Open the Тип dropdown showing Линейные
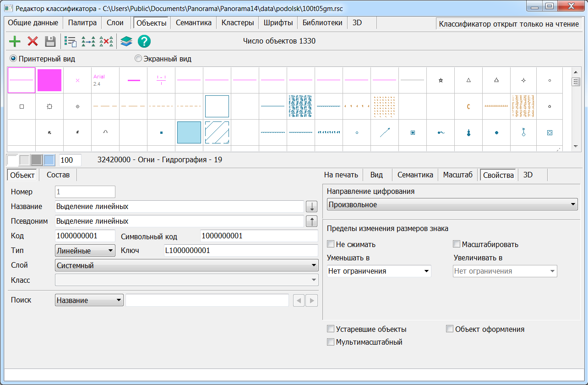 [85, 251]
